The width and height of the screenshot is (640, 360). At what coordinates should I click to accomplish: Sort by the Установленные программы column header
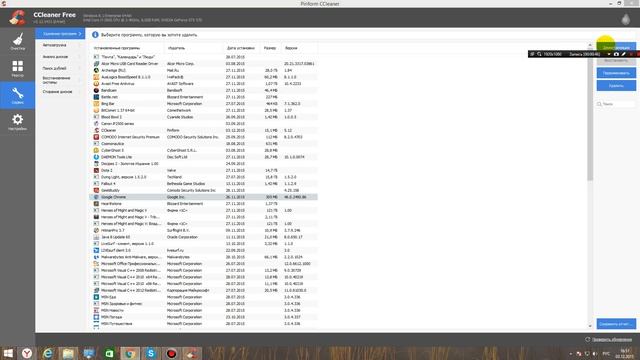coord(128,48)
